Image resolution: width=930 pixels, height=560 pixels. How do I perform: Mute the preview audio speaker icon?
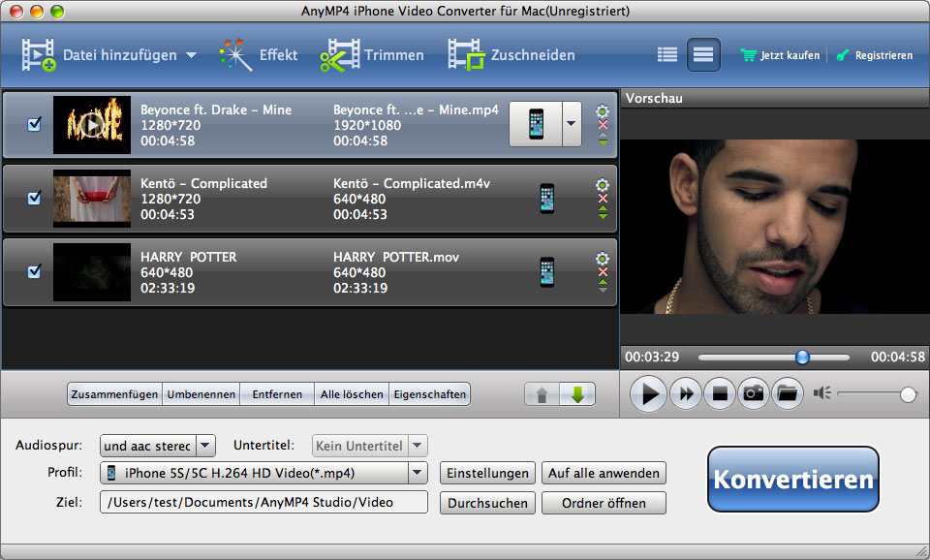pyautogui.click(x=821, y=392)
